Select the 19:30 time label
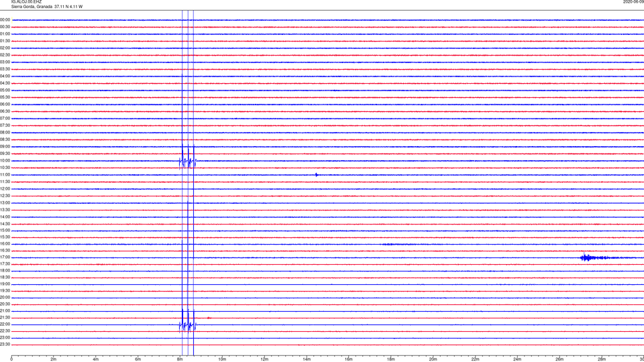Viewport: 644px width, 362px height. tap(5, 291)
